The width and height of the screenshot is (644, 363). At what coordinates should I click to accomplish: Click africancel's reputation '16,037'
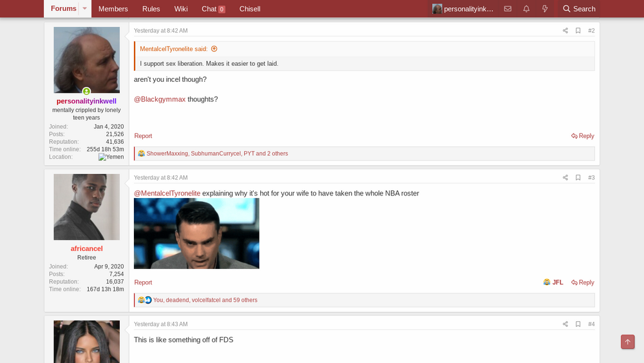click(x=115, y=282)
